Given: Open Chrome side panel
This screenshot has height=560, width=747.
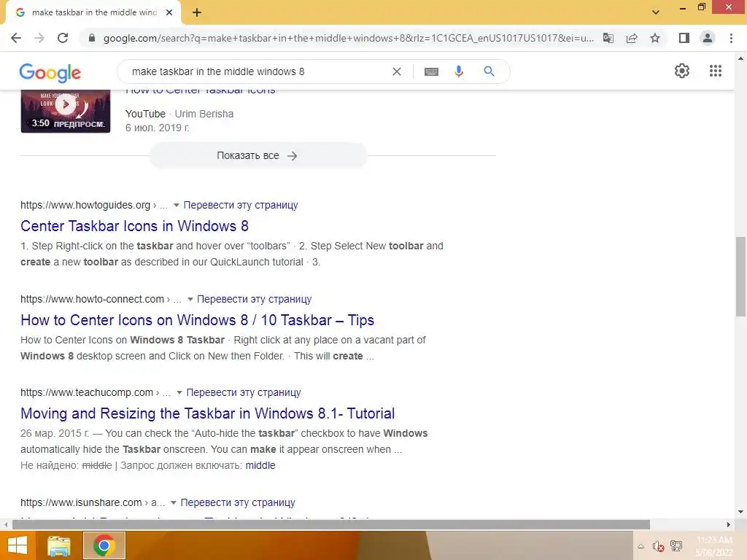Looking at the screenshot, I should click(684, 38).
